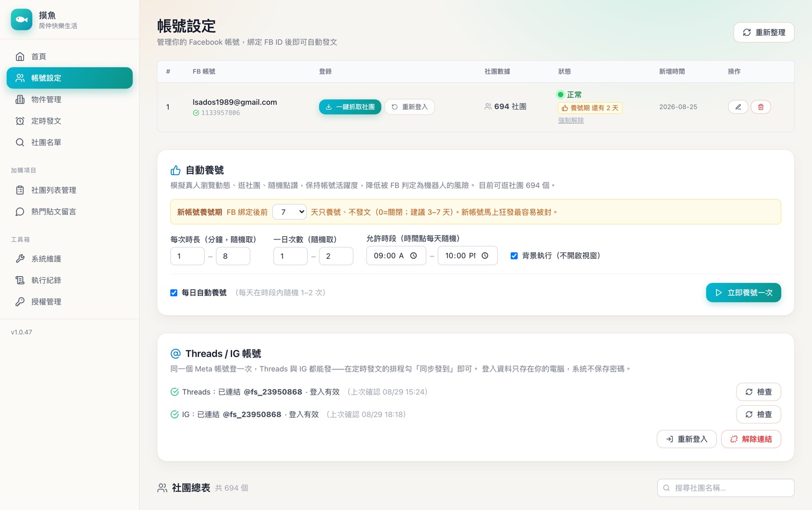Open 執行紀錄 in the sidebar

click(x=70, y=280)
